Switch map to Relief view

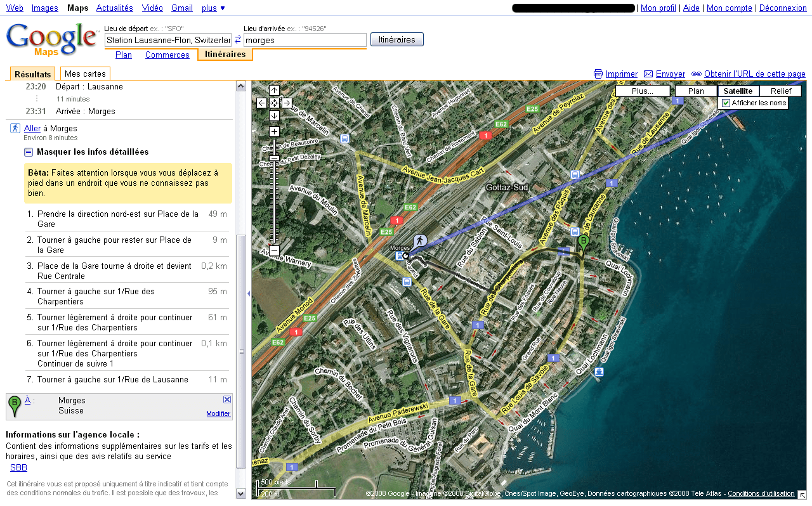(780, 90)
